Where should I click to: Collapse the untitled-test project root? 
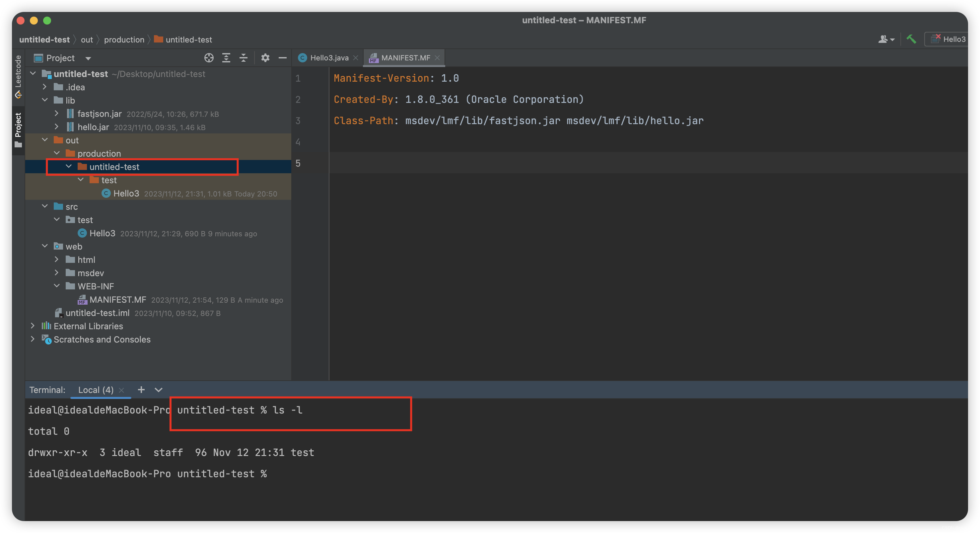[x=33, y=73]
